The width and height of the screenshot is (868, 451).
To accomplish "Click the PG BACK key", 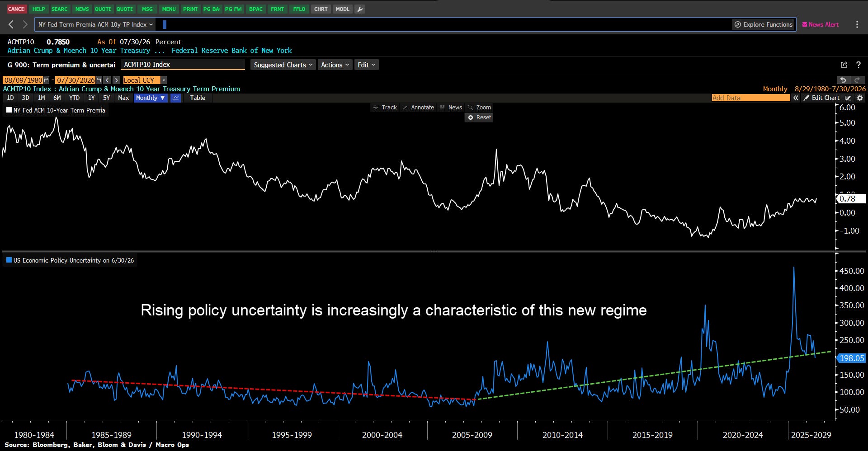I will click(x=212, y=9).
